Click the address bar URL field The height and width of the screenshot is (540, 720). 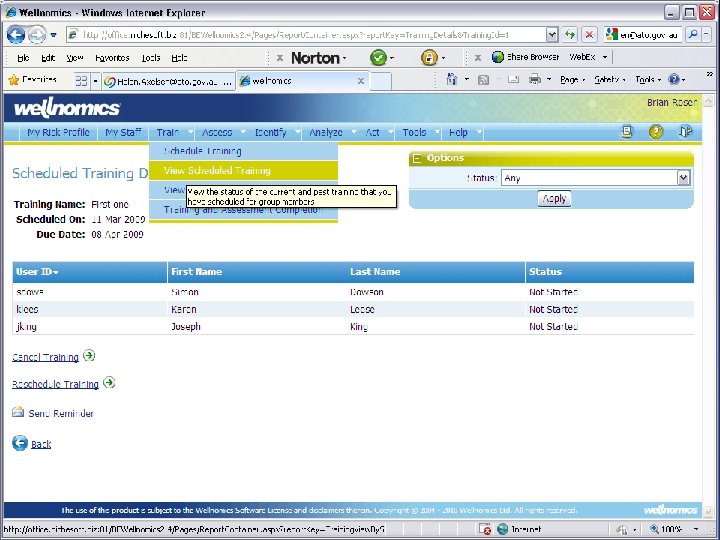click(x=306, y=34)
